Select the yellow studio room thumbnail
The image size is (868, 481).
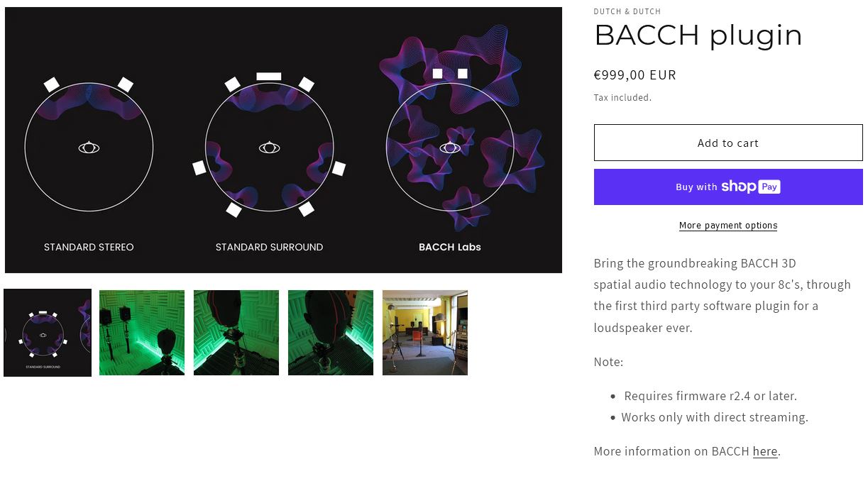tap(425, 333)
